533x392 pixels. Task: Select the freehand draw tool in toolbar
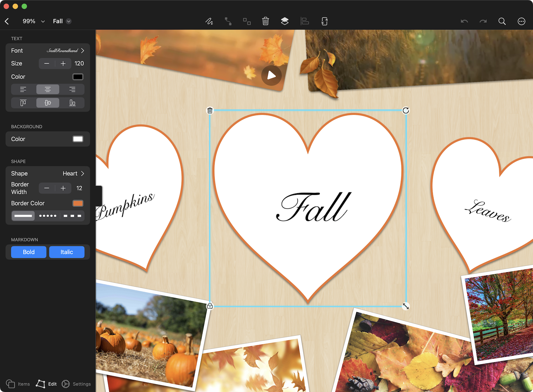[x=209, y=21]
